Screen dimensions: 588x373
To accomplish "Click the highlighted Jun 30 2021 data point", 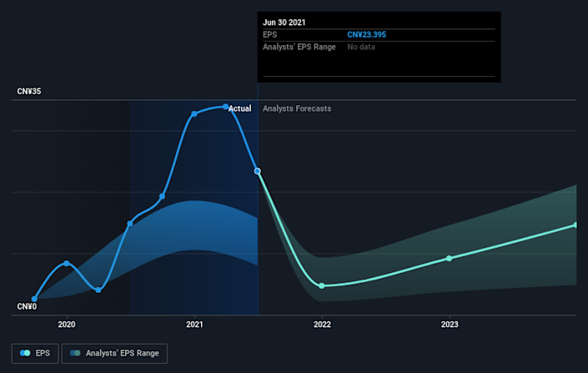I will point(258,171).
